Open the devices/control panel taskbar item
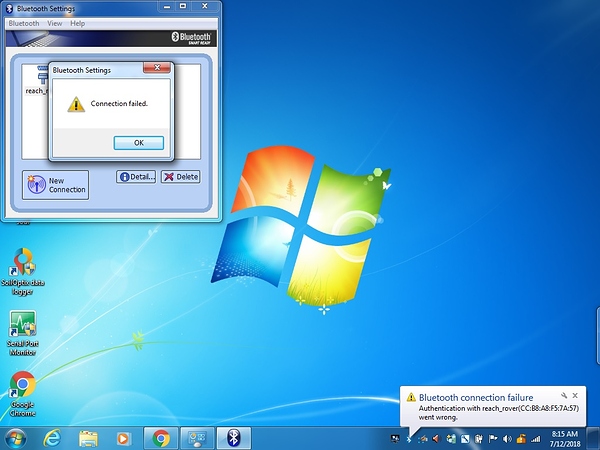The image size is (600, 450). (197, 438)
